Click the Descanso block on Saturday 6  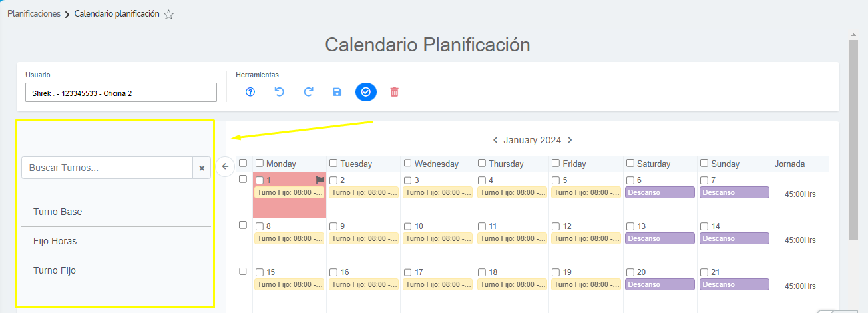(660, 192)
